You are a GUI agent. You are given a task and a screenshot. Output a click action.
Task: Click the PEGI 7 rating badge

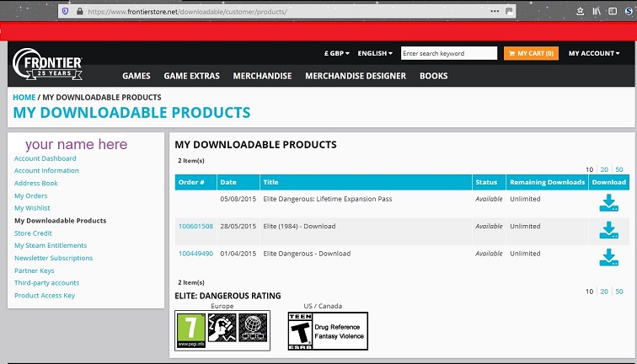[x=191, y=330]
